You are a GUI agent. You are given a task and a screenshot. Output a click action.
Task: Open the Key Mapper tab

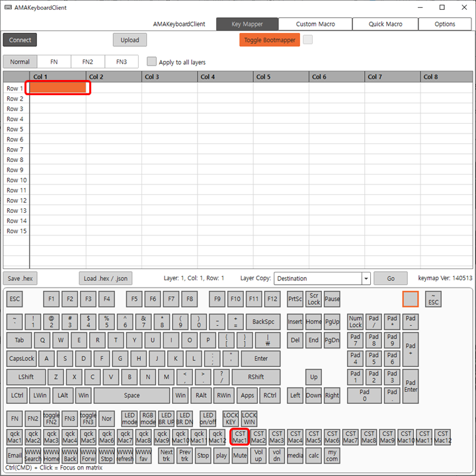(247, 24)
